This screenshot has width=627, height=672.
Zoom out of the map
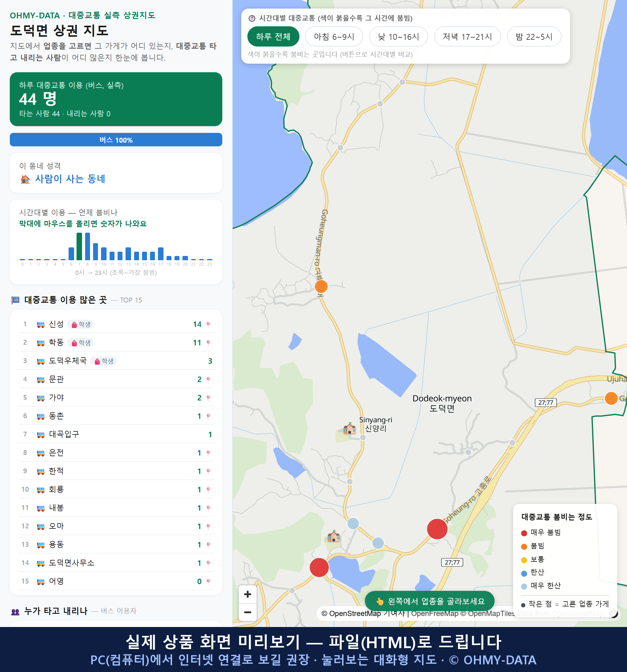(x=247, y=612)
